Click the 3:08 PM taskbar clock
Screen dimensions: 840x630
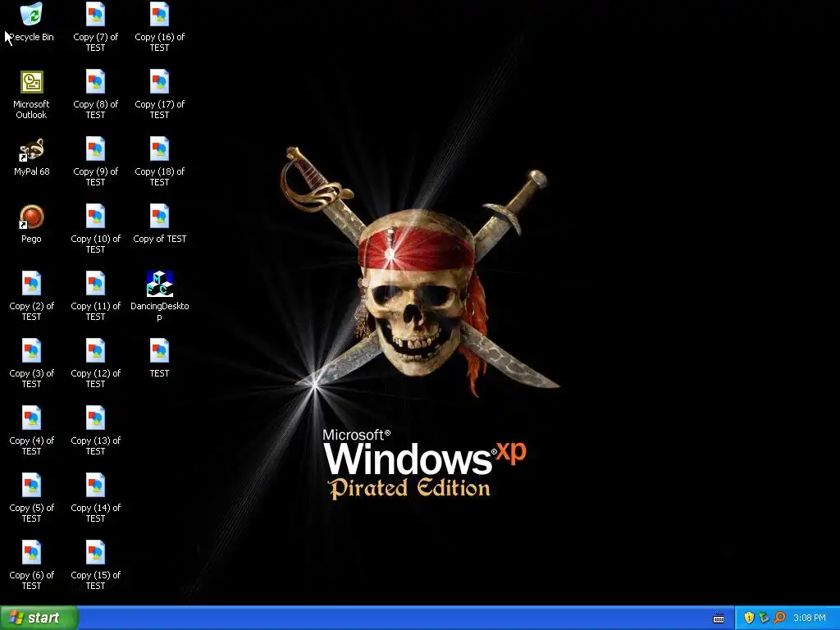810,618
